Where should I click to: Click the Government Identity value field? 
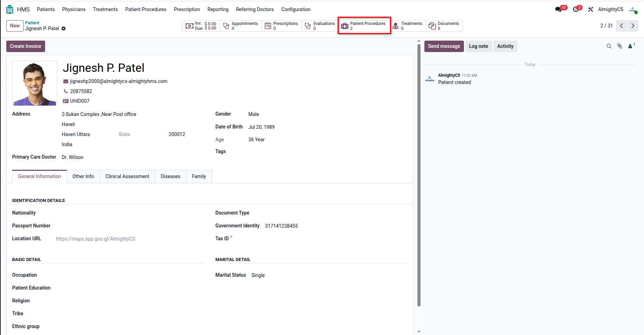(281, 226)
